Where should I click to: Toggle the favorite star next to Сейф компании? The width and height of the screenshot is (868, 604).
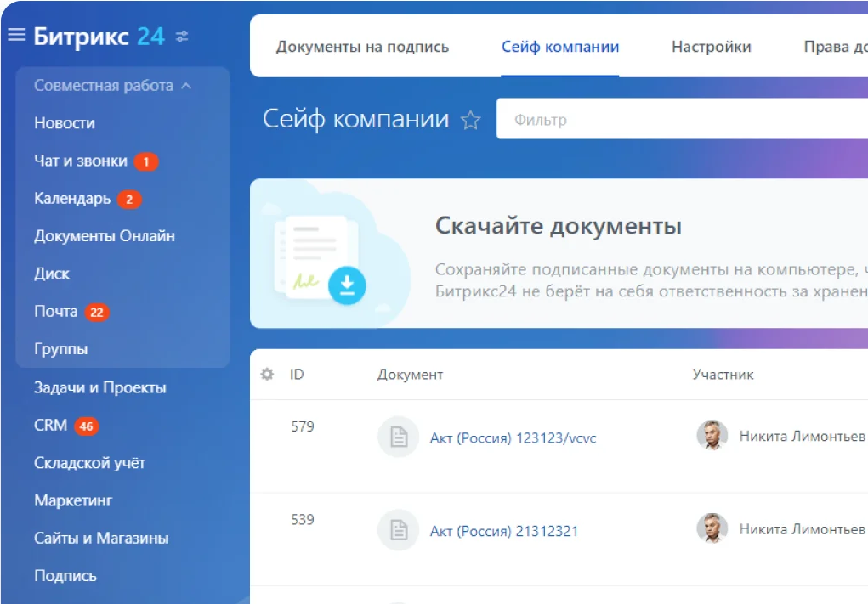click(x=472, y=120)
